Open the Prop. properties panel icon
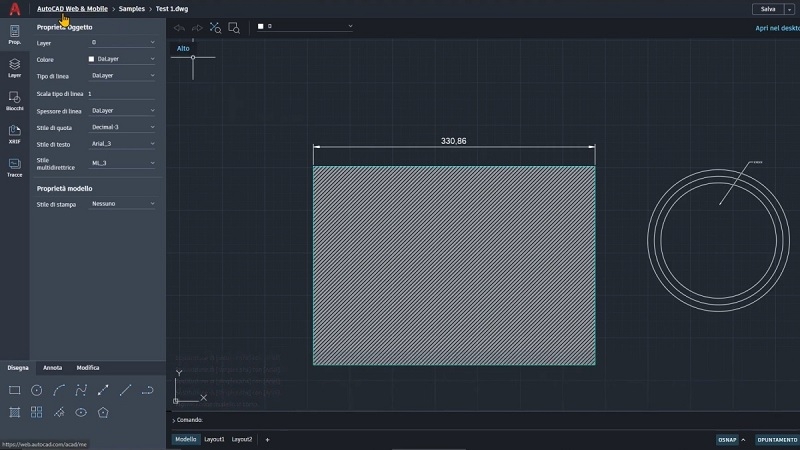 [x=14, y=35]
